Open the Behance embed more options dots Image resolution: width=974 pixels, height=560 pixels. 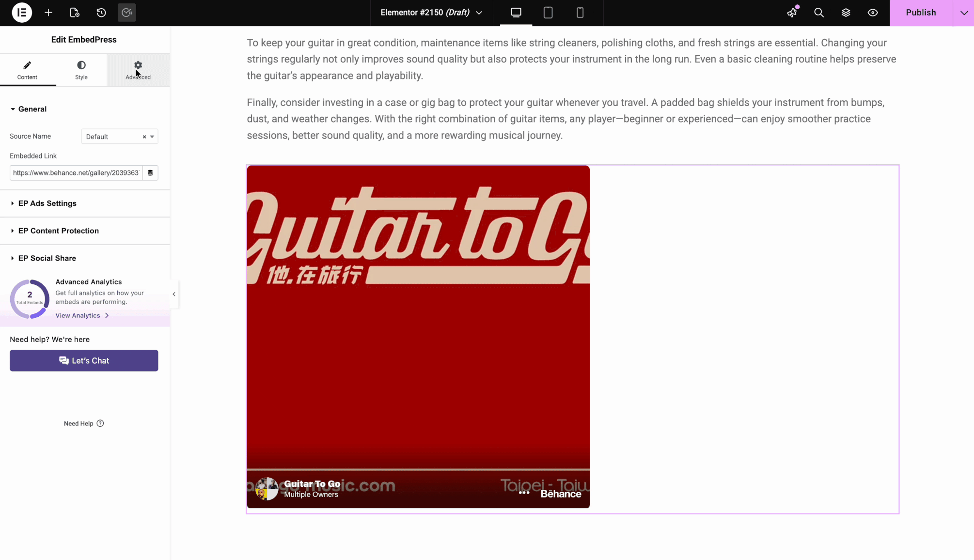coord(524,493)
